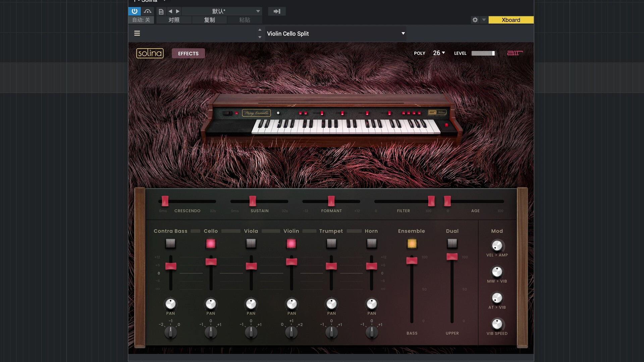Click the hamburger menu icon
Viewport: 644px width, 362px height.
pos(137,33)
